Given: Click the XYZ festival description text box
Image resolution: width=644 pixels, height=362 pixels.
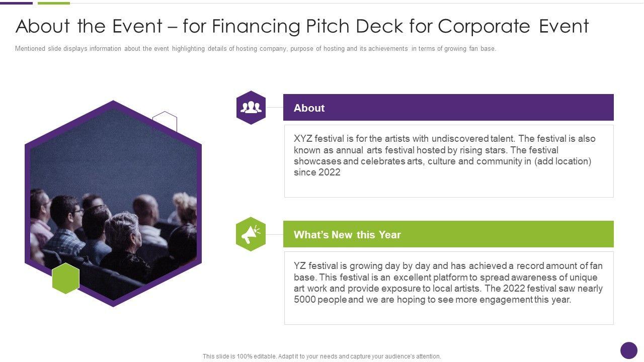Looking at the screenshot, I should pos(448,161).
